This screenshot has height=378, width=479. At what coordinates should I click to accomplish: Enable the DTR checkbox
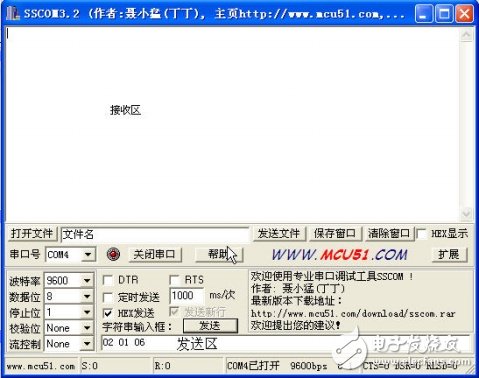coord(108,280)
